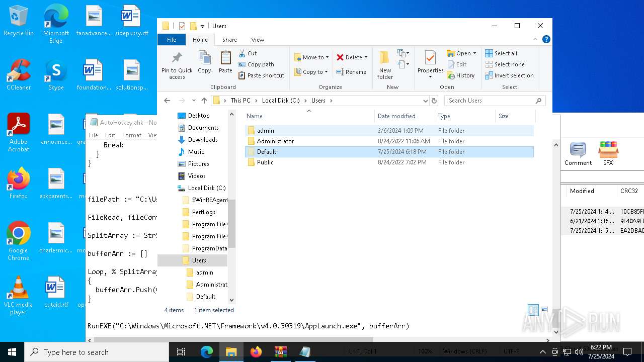Click Pin to Quick access in ribbon
The width and height of the screenshot is (644, 362).
click(x=177, y=65)
